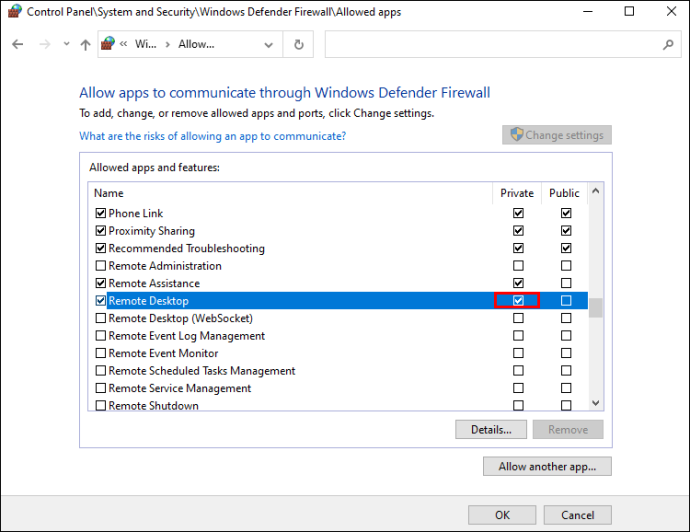Expand the breadcrumb overflow chevrons
This screenshot has width=690, height=532.
[124, 44]
